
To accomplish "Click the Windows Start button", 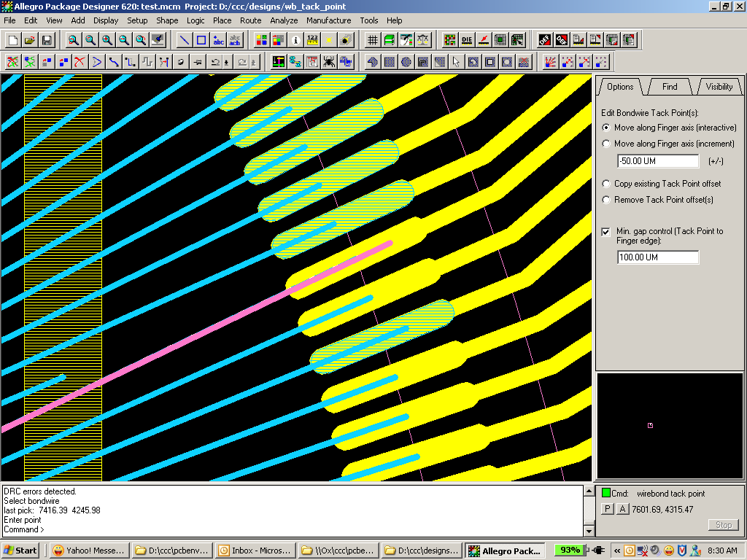I will (20, 551).
